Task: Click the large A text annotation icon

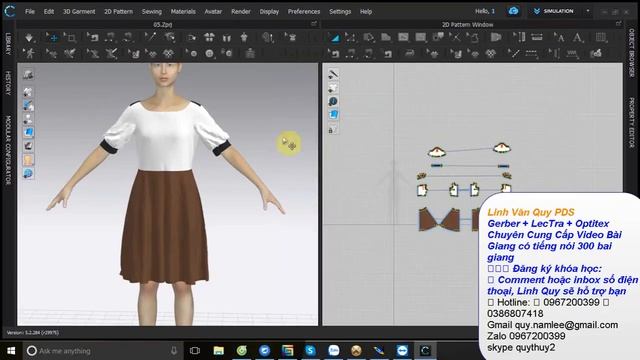Action: (578, 38)
